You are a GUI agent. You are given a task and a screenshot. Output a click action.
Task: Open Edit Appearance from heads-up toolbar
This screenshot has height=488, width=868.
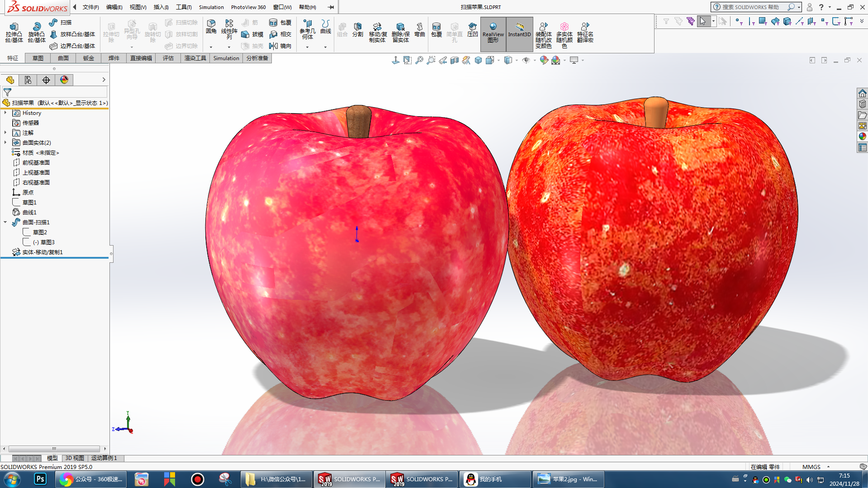[544, 60]
